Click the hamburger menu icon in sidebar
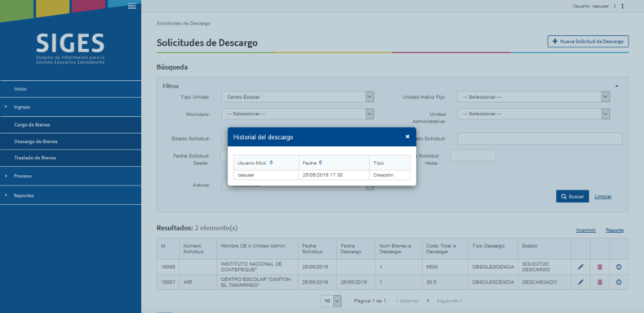 (132, 6)
